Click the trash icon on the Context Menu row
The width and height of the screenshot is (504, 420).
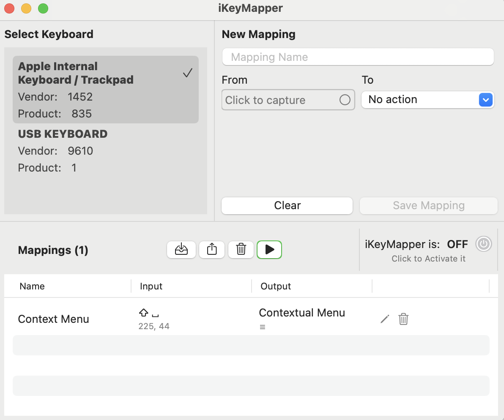(x=403, y=319)
